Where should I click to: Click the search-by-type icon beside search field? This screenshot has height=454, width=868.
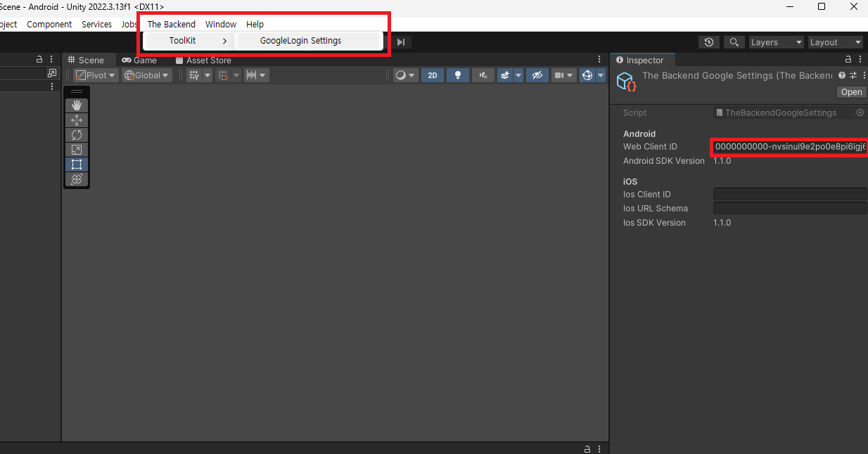[52, 73]
